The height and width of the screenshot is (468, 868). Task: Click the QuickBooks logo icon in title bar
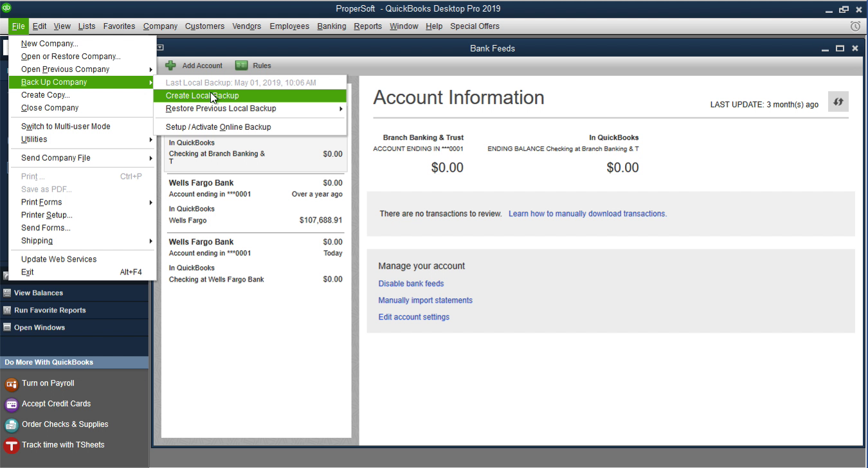tap(6, 8)
